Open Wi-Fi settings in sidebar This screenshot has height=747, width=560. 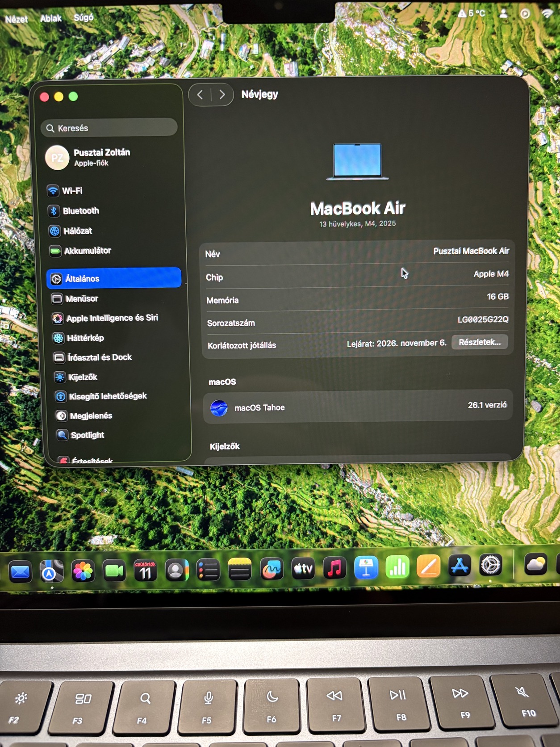click(x=65, y=191)
